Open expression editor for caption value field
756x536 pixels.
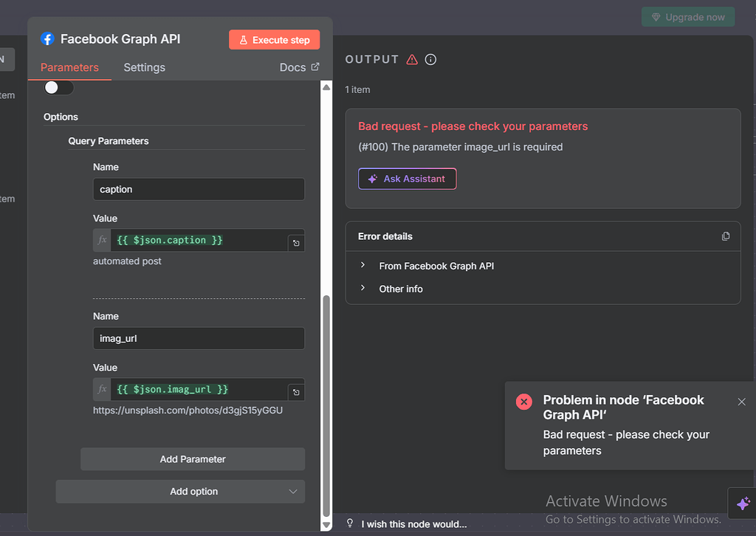click(x=296, y=243)
